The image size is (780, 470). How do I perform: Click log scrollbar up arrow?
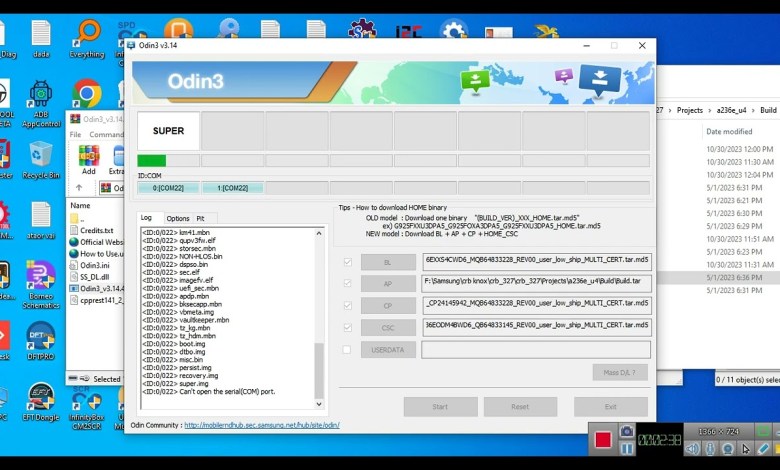click(x=319, y=233)
